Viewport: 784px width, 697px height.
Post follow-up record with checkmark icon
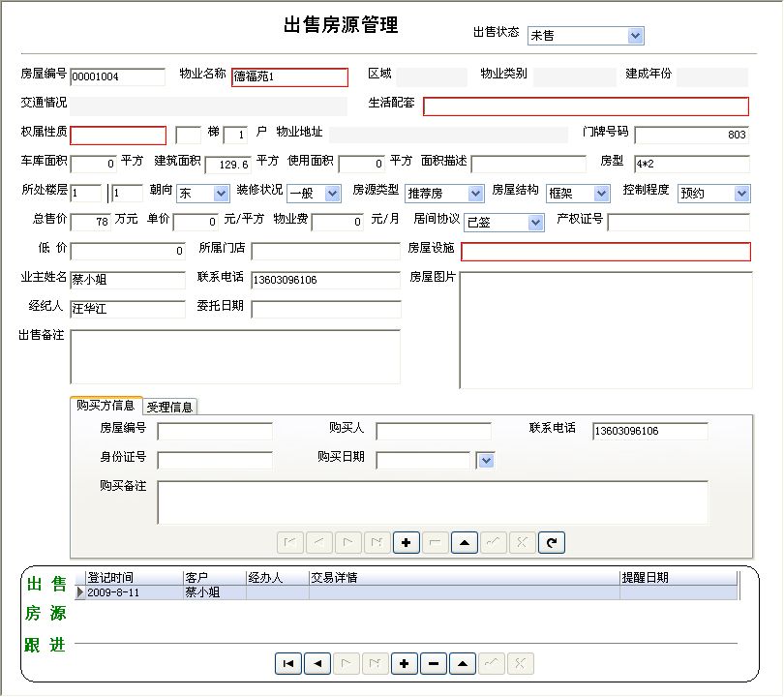point(491,663)
